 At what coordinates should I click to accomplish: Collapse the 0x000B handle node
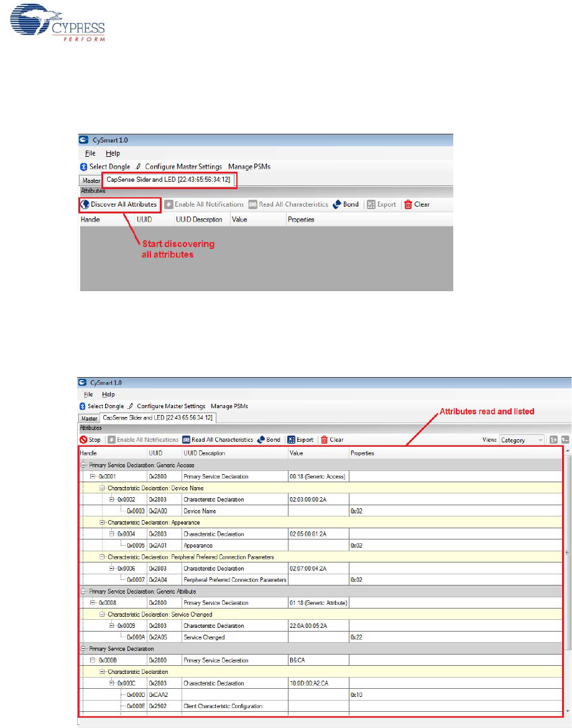[93, 660]
